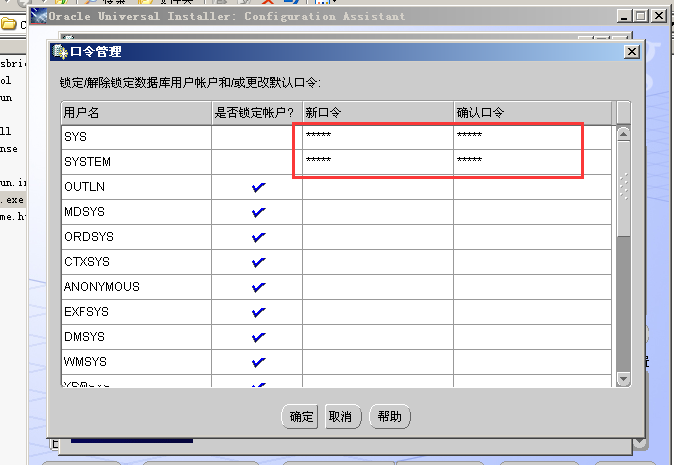Click the Oracle Universal Installer window icon
Screen dimensions: 674x465
[x=39, y=16]
